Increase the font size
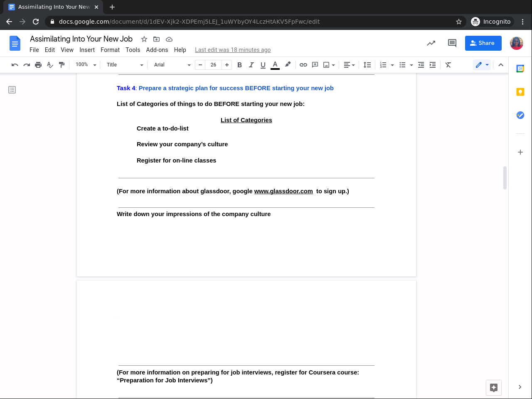Screen dimensions: 532x399 tap(227, 65)
